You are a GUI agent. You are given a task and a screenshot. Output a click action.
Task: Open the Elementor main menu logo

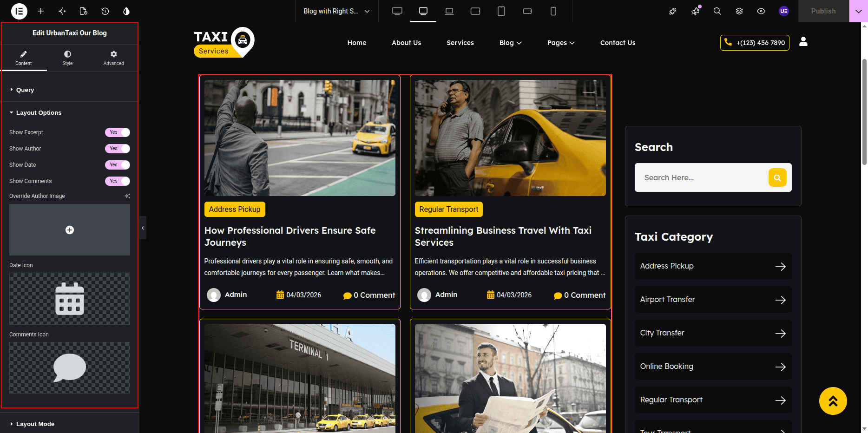19,11
